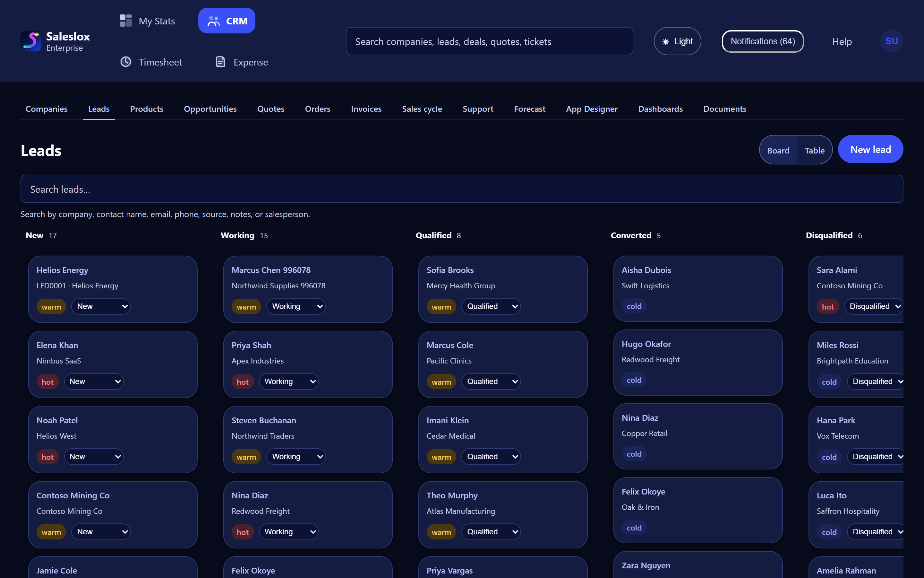Click the Converted column header
Screen dimensions: 924x578
pos(631,235)
